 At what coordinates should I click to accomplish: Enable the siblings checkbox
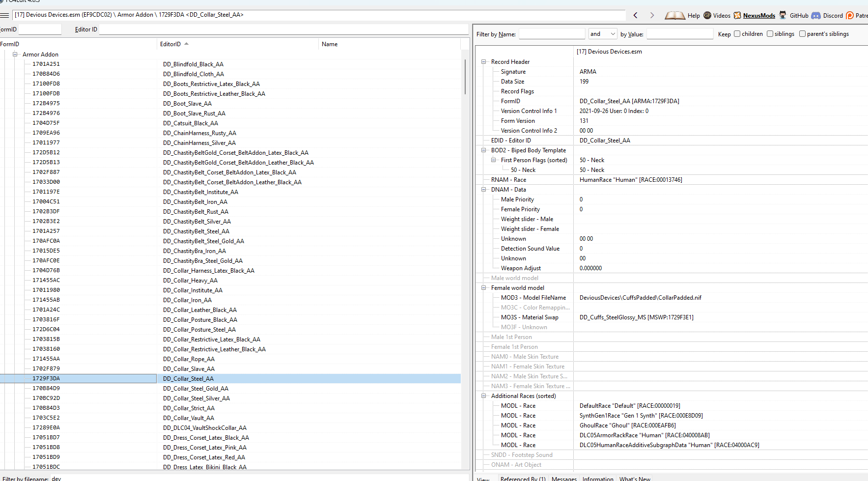click(x=770, y=34)
